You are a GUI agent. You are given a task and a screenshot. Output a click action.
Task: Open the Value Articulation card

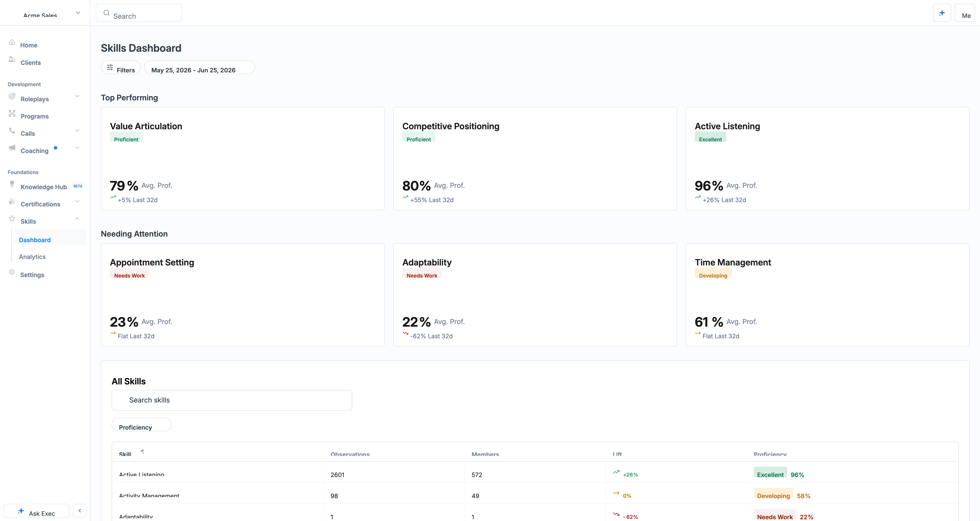(x=243, y=159)
